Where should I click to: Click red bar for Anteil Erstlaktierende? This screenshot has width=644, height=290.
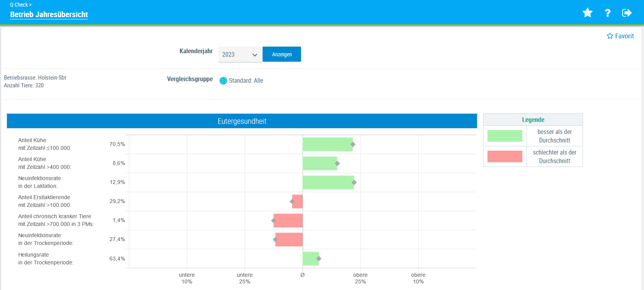298,201
